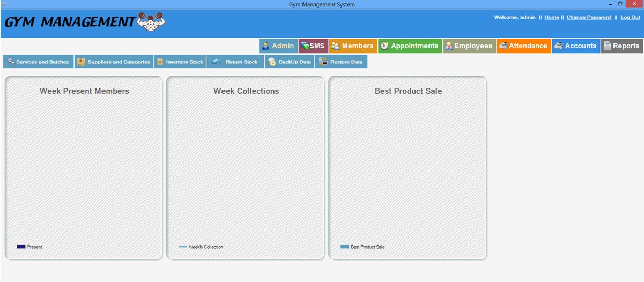The image size is (644, 282).
Task: Open the SMS tab
Action: (313, 46)
